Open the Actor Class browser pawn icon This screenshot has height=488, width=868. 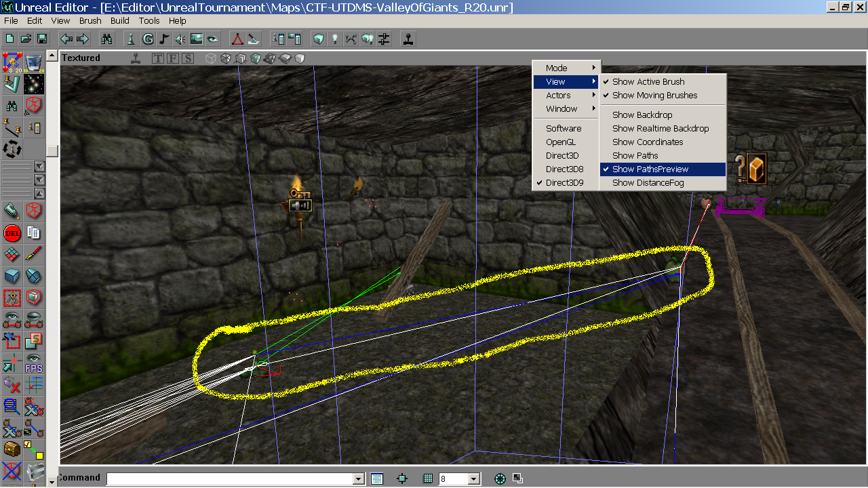click(x=132, y=39)
